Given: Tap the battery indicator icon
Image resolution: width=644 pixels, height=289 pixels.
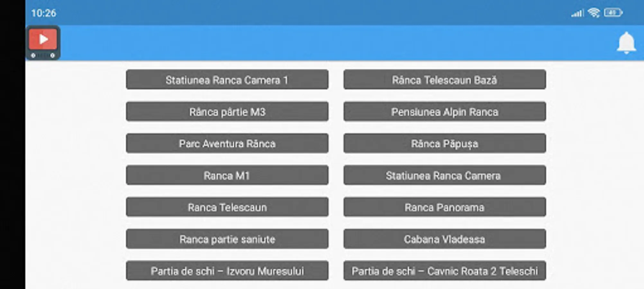Looking at the screenshot, I should click(613, 13).
